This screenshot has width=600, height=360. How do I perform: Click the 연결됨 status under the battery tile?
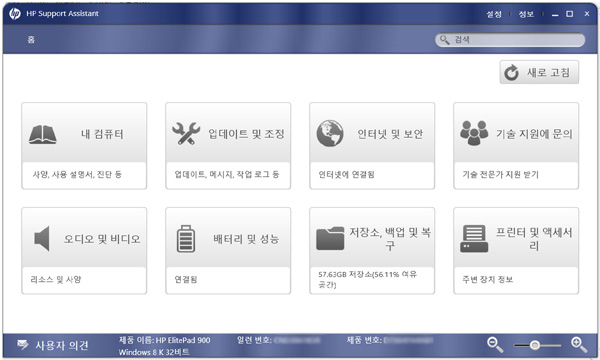pyautogui.click(x=186, y=280)
